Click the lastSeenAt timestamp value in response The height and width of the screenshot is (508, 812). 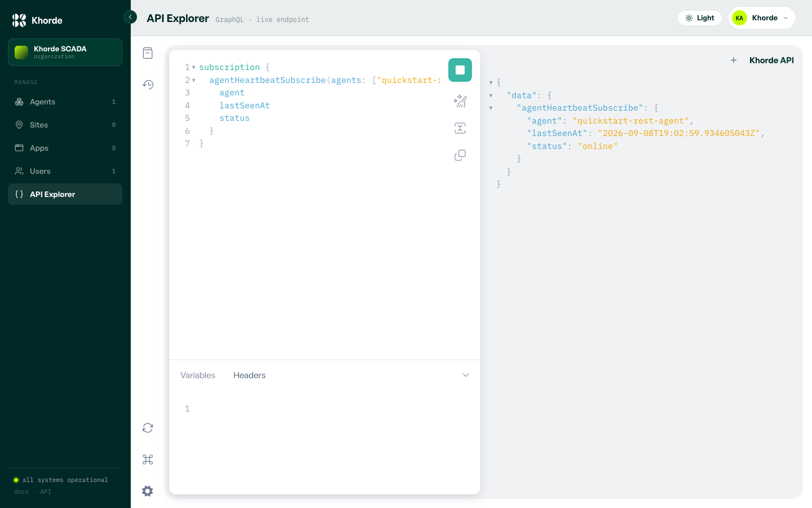(679, 133)
